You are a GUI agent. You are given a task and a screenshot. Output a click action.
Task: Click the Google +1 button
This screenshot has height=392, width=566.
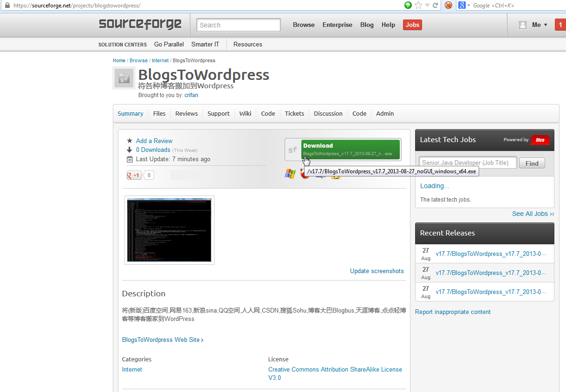(134, 175)
